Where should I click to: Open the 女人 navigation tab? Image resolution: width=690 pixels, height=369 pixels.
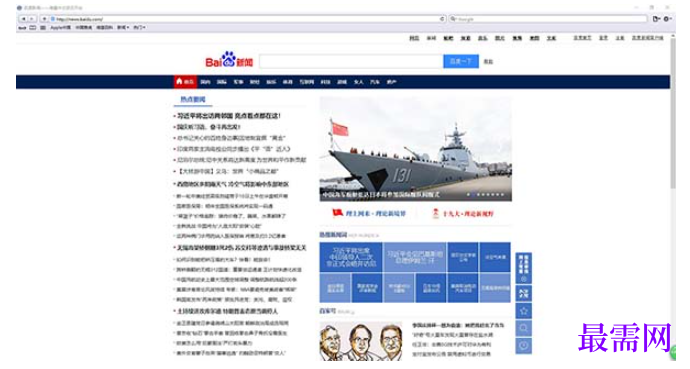(359, 82)
